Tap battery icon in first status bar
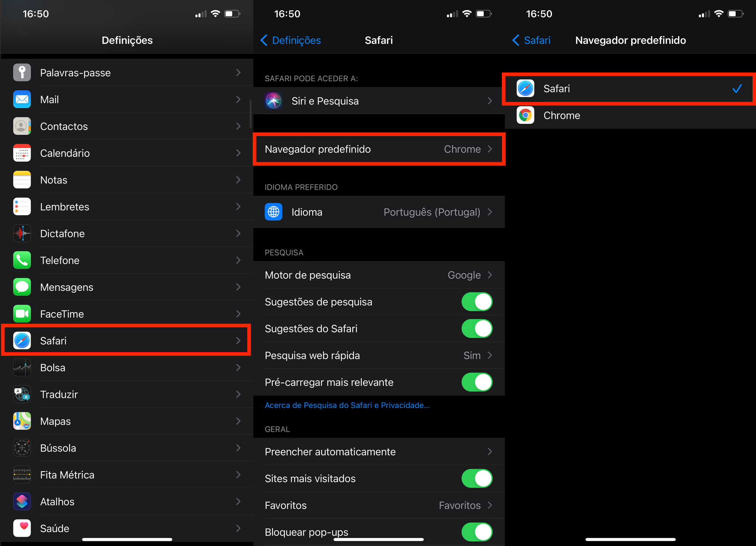This screenshot has width=756, height=546. pos(232,14)
